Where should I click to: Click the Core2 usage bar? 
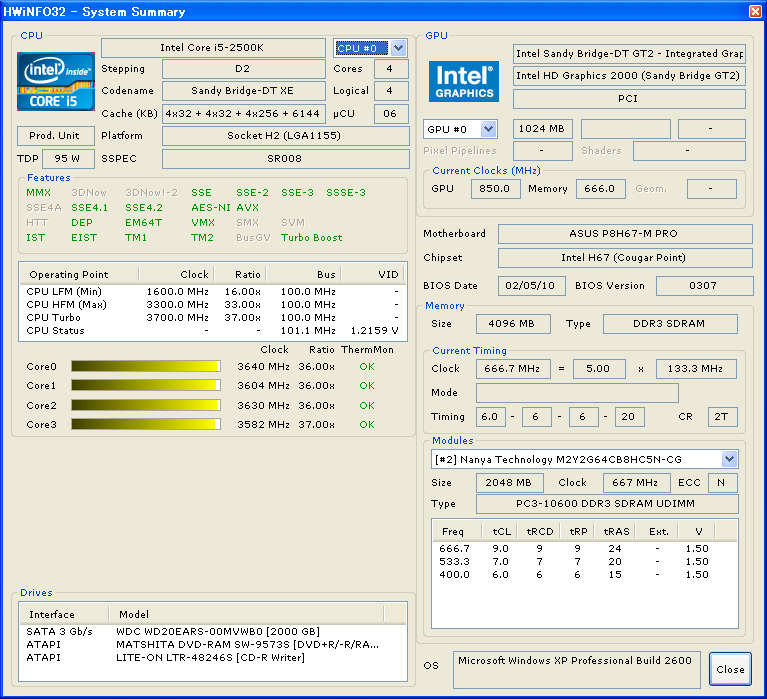pyautogui.click(x=146, y=405)
